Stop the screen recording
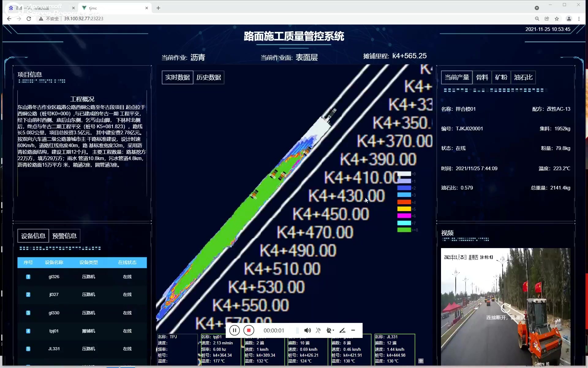This screenshot has width=588, height=368. tap(249, 330)
